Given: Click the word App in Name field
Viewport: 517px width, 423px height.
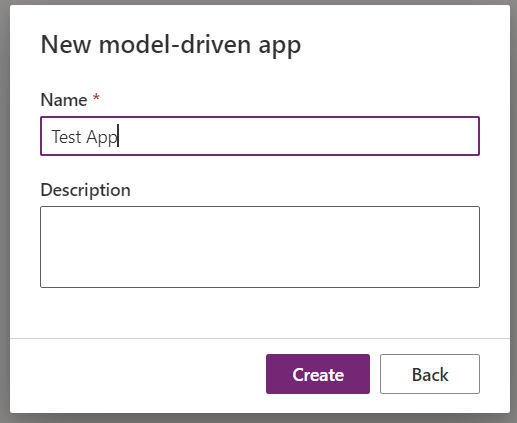Looking at the screenshot, I should [101, 137].
